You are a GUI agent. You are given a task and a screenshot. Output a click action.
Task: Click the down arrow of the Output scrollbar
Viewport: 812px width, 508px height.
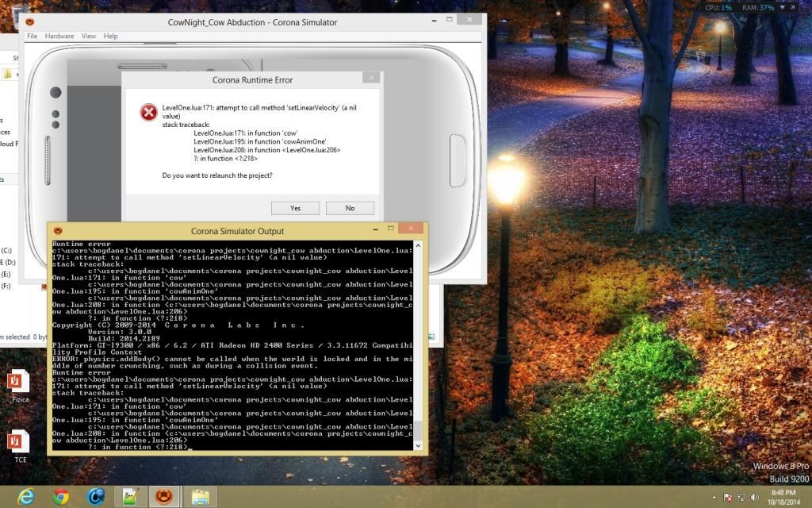pos(418,445)
